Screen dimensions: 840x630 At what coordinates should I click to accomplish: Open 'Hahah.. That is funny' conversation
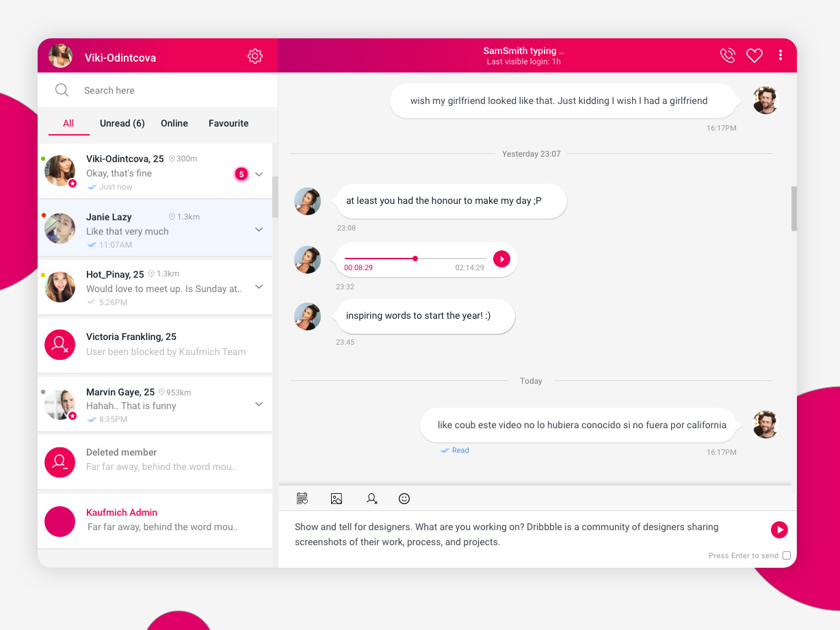pos(155,404)
